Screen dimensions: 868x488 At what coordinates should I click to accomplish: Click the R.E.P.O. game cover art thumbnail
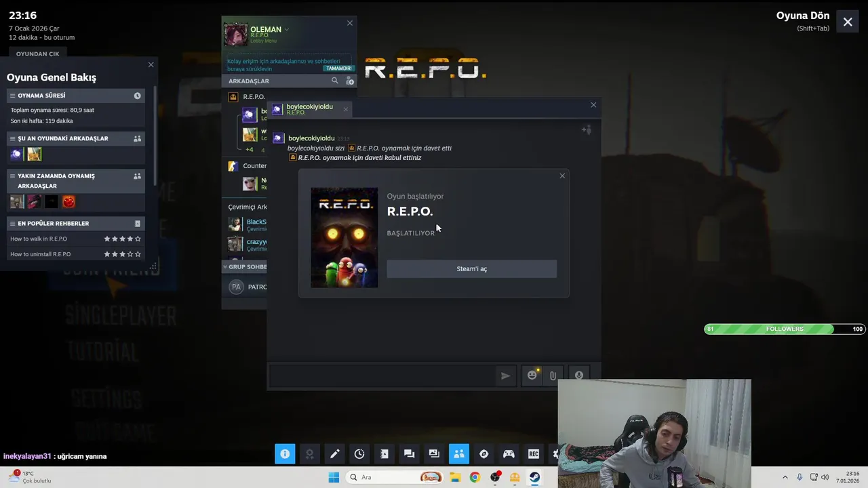pyautogui.click(x=344, y=237)
